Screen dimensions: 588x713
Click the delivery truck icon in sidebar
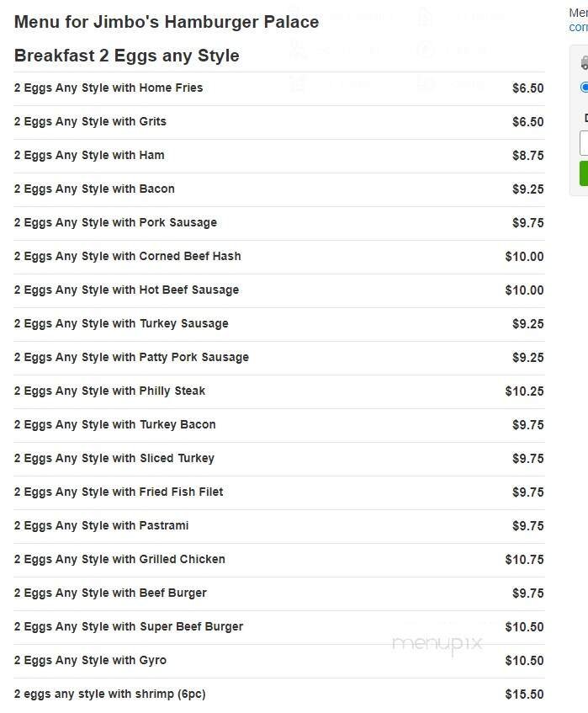pyautogui.click(x=584, y=63)
